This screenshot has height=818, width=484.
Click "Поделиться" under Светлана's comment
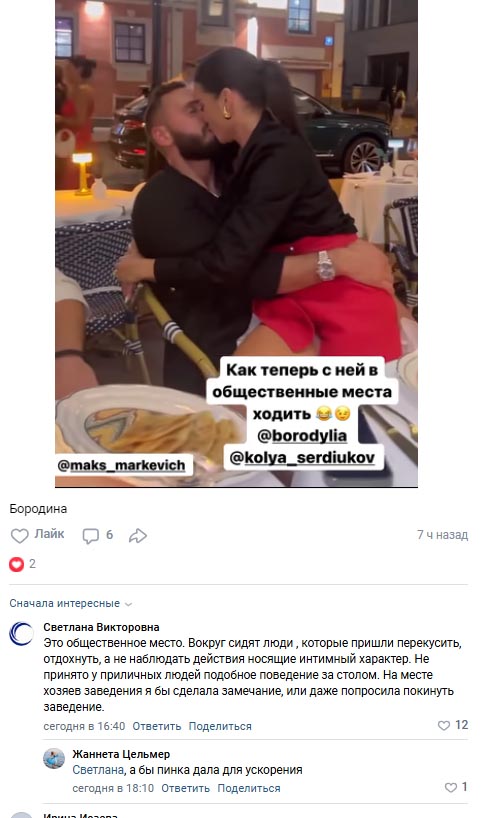tap(220, 726)
